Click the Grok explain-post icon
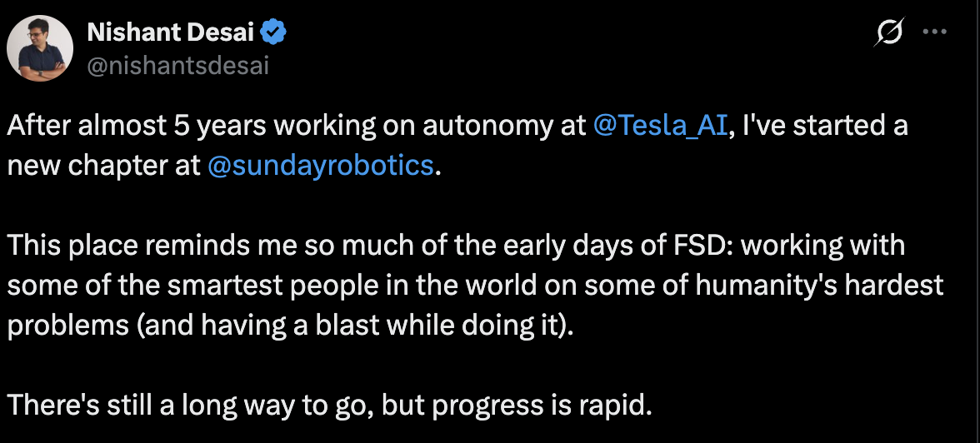 point(889,33)
